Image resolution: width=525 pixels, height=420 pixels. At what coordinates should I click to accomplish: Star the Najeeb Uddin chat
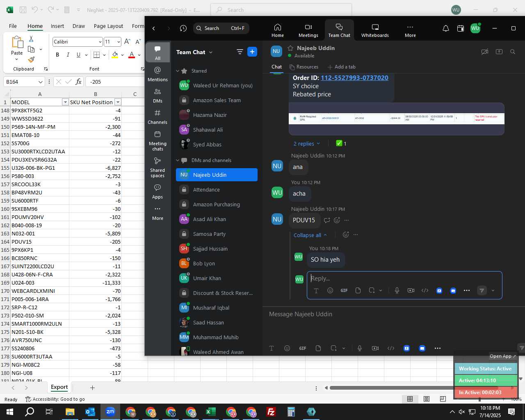pyautogui.click(x=290, y=48)
